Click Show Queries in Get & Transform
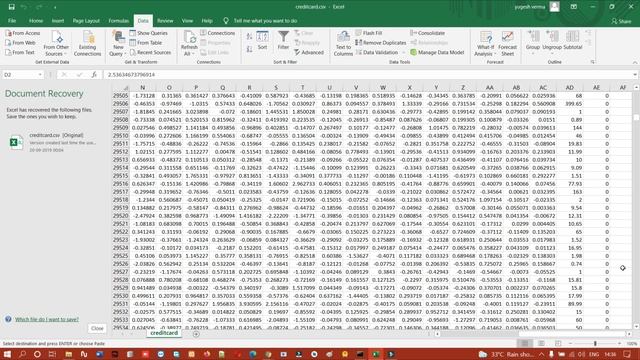 coord(149,33)
